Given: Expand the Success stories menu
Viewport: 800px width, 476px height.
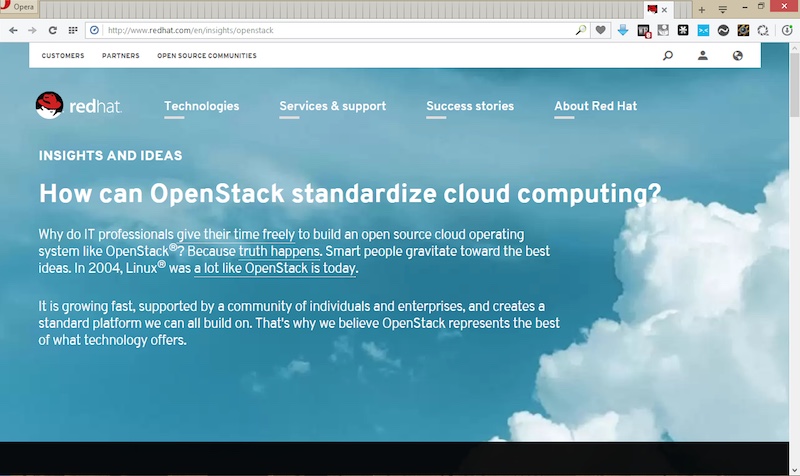Looking at the screenshot, I should click(x=470, y=106).
